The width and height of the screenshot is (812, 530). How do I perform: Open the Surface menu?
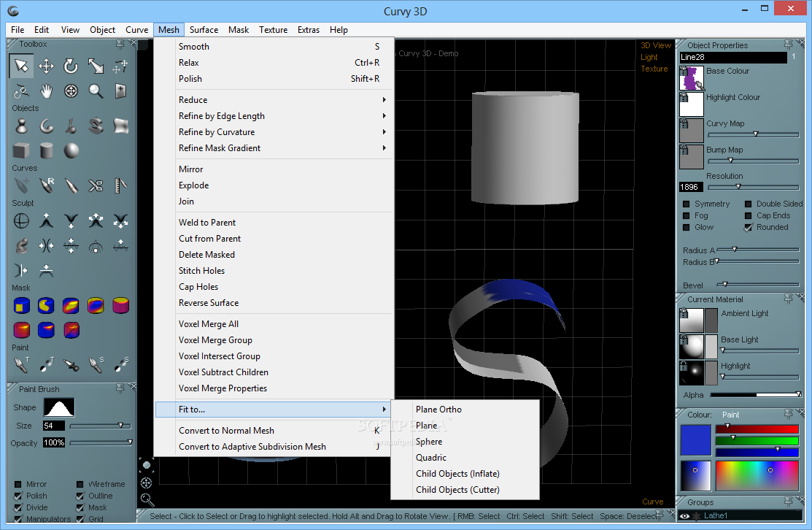click(204, 29)
